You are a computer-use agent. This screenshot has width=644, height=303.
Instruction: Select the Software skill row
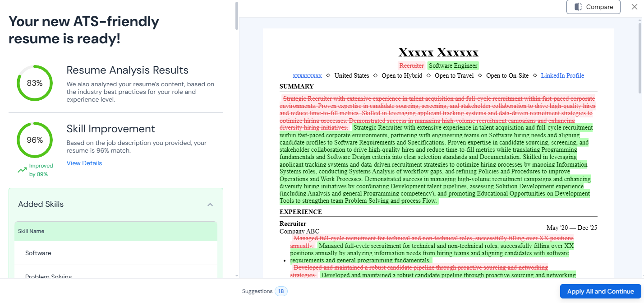point(116,253)
